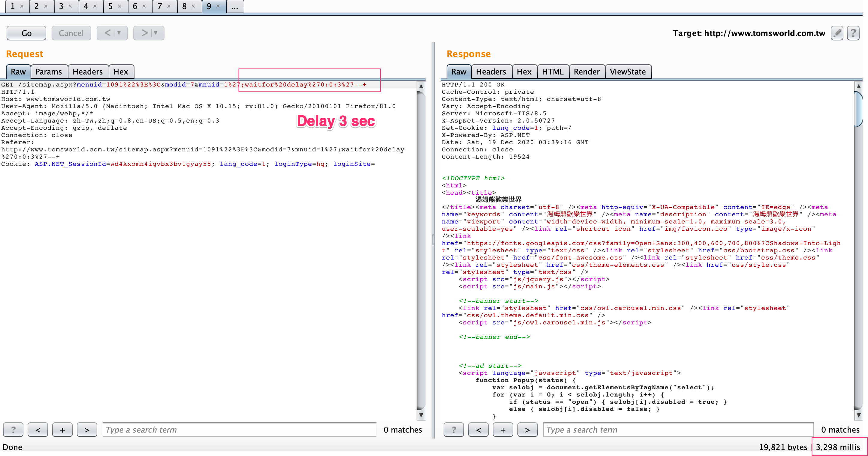
Task: Click response pane scrollbar down arrow
Action: (x=859, y=415)
